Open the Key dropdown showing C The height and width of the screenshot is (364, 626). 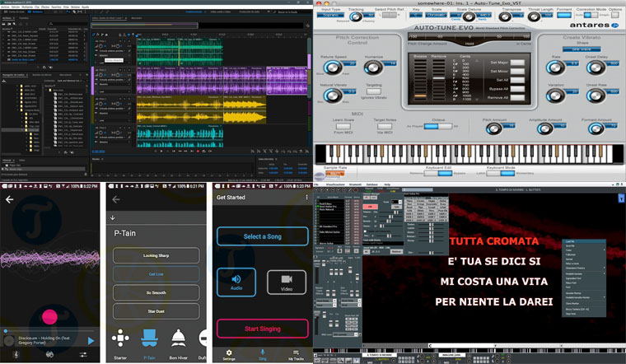tap(416, 15)
